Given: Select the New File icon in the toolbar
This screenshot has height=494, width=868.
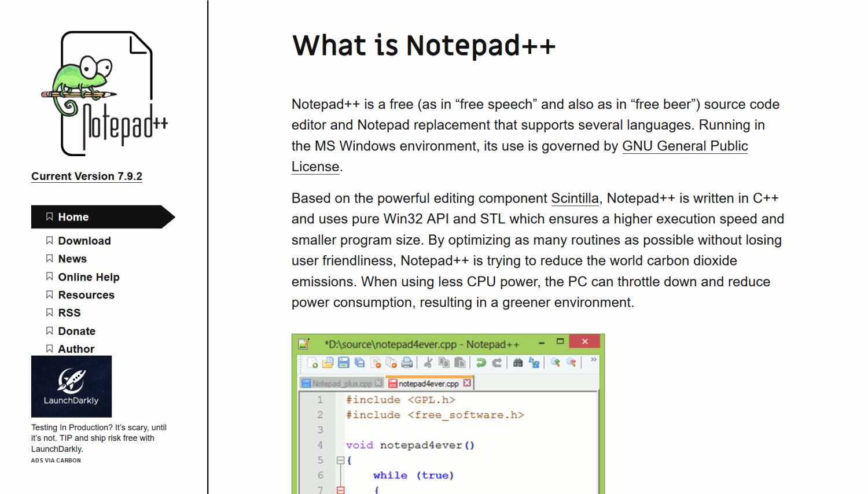Looking at the screenshot, I should point(312,362).
